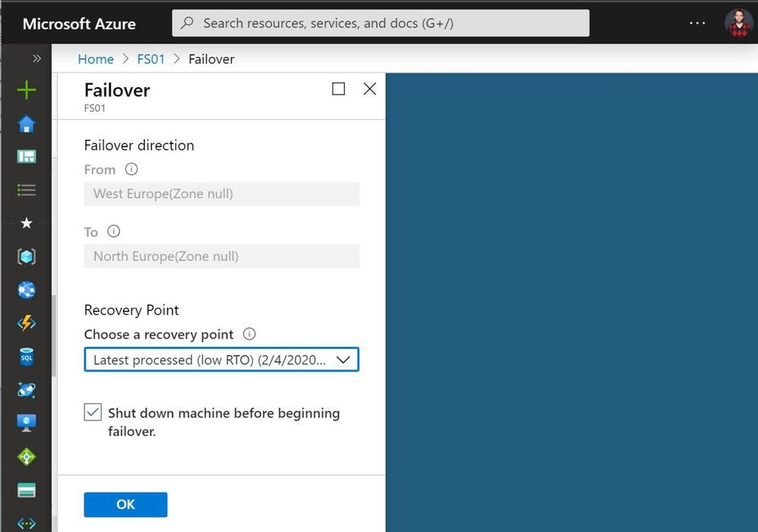Open Azure Cosmos DB planet icon in sidebar

pyautogui.click(x=26, y=389)
